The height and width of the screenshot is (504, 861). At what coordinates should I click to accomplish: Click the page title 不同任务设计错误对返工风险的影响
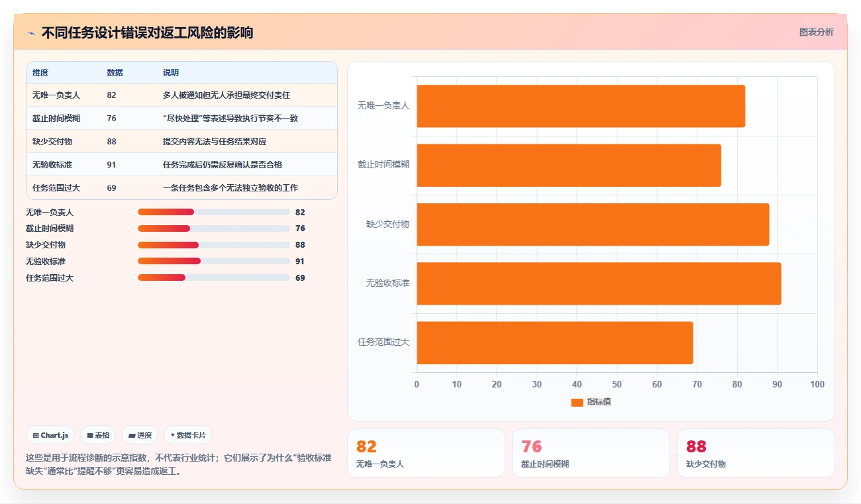tap(147, 33)
